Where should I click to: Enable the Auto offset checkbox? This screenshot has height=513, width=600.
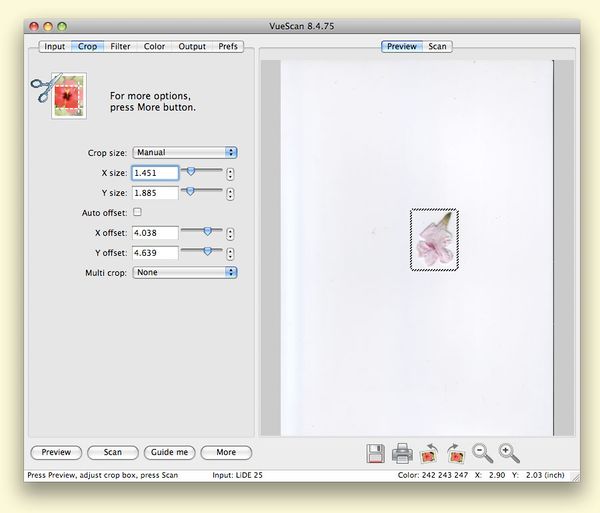137,212
